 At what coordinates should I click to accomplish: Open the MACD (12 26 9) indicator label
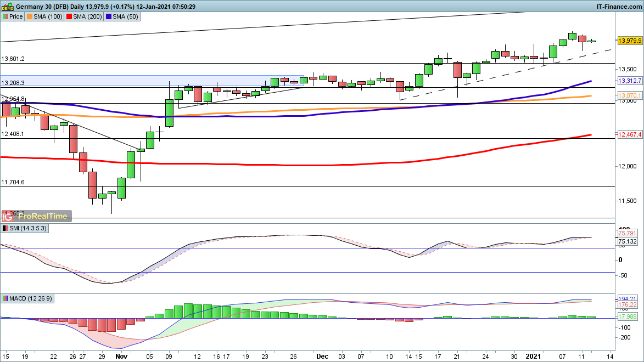[31, 298]
